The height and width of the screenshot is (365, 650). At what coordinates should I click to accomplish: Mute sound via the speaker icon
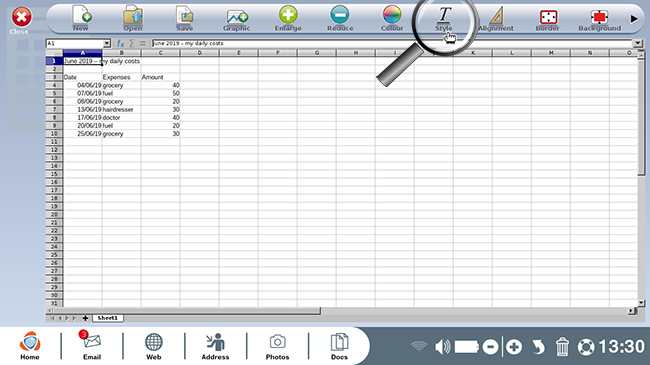click(442, 347)
